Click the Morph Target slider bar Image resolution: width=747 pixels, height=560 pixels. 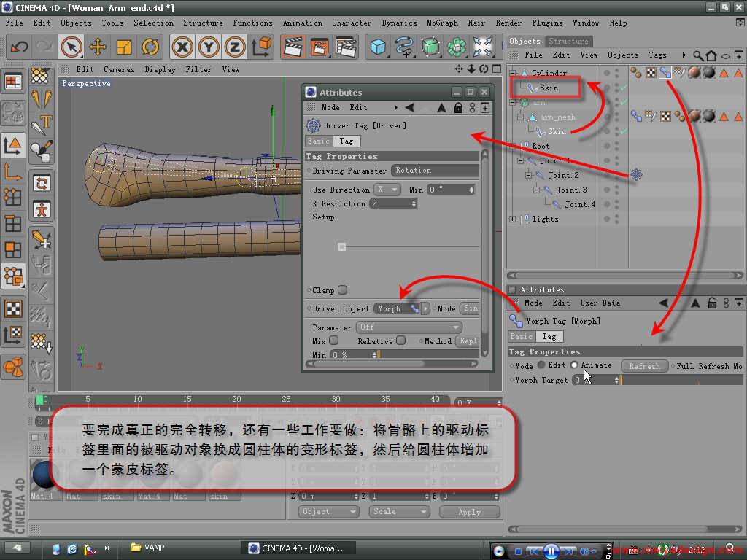point(682,380)
